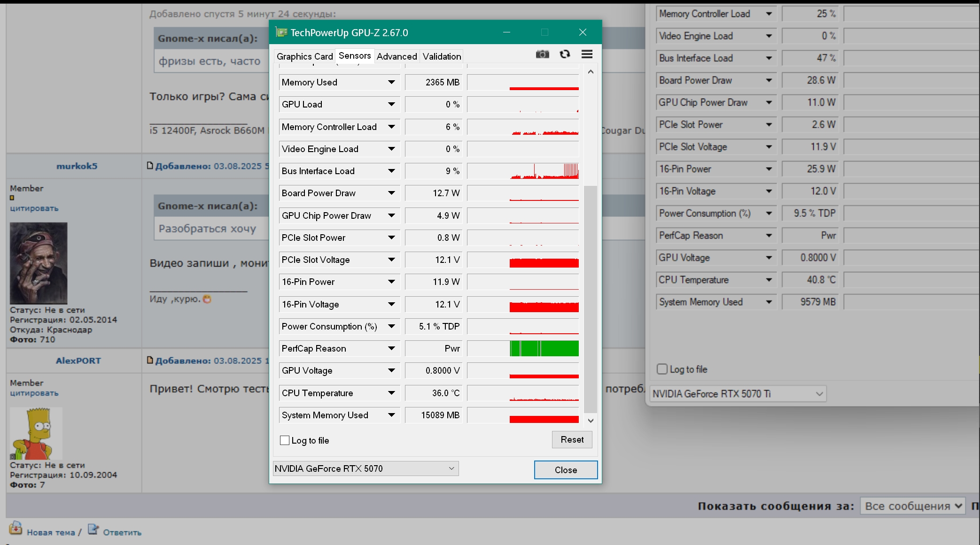
Task: Tick Log to file in right window
Action: [x=662, y=369]
